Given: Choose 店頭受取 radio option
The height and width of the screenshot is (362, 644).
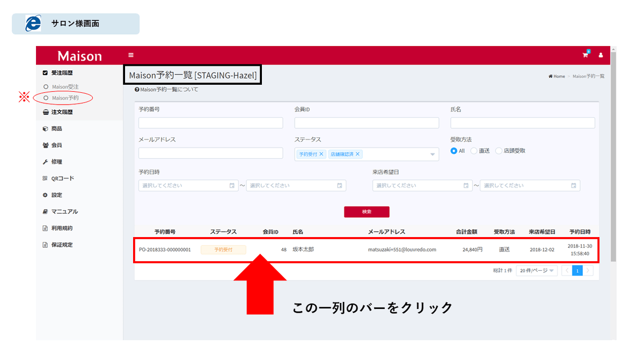Looking at the screenshot, I should click(x=499, y=151).
